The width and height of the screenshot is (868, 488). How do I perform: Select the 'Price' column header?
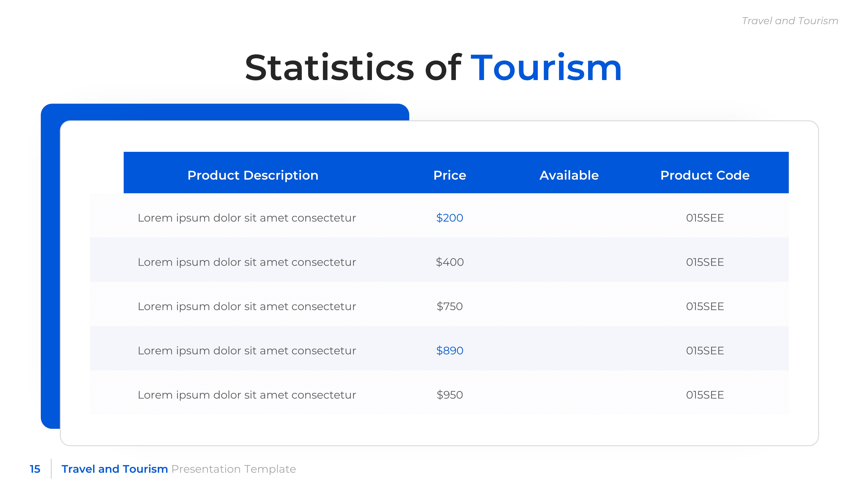coord(449,175)
